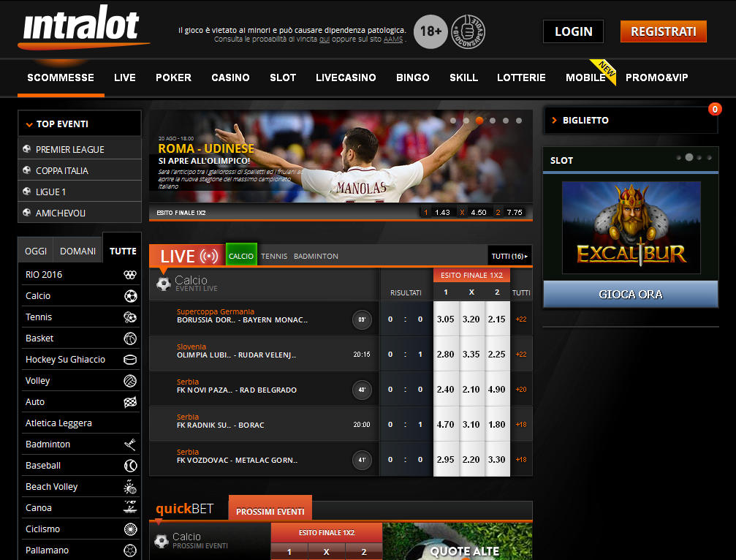Click the checkered flag icon for Auto
This screenshot has width=736, height=560.
pos(130,402)
